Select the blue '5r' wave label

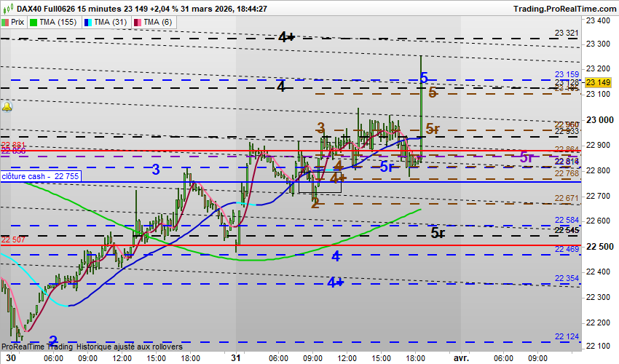coord(387,167)
